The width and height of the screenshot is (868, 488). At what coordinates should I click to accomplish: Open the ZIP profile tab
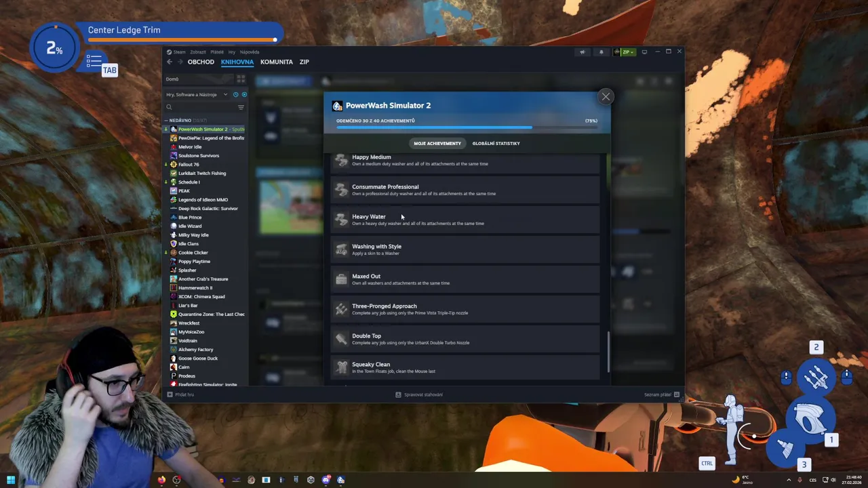click(x=304, y=62)
